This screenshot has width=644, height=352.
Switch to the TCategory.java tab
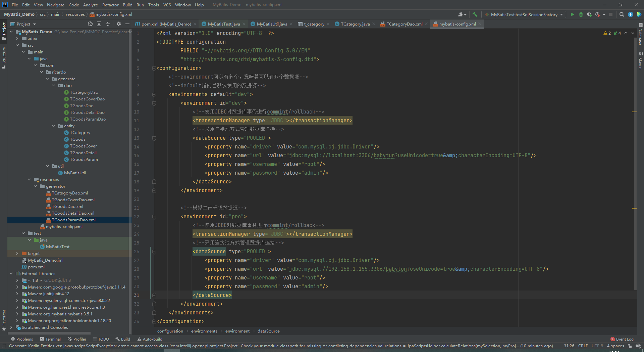(355, 24)
